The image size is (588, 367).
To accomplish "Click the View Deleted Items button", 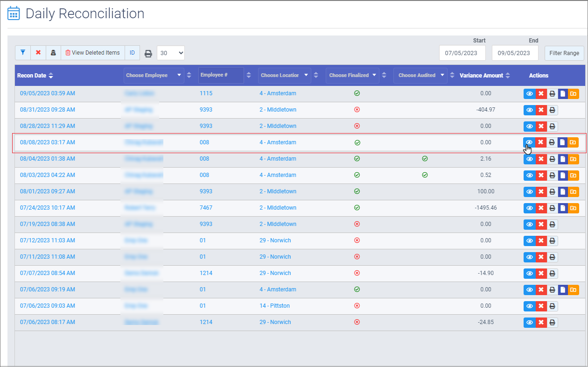I will tap(93, 53).
